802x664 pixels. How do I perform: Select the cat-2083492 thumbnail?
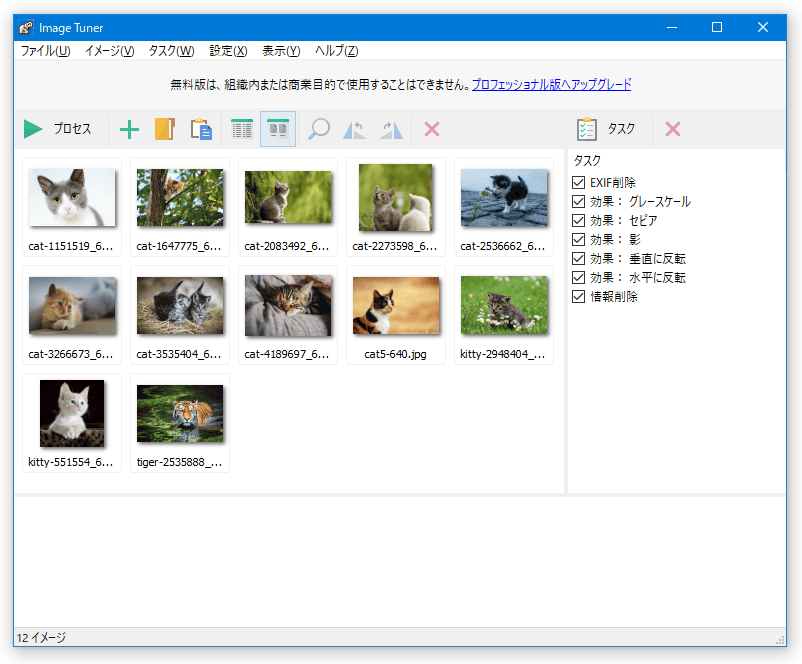tap(288, 207)
